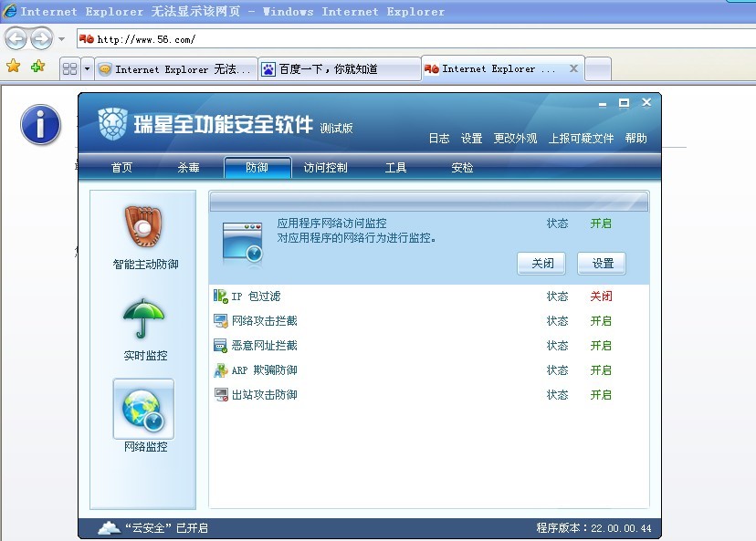Click 应用程序网络访问监控 title text

(331, 224)
